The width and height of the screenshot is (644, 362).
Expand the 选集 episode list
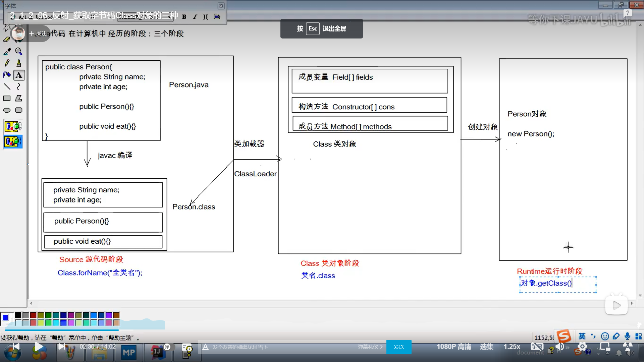(486, 347)
